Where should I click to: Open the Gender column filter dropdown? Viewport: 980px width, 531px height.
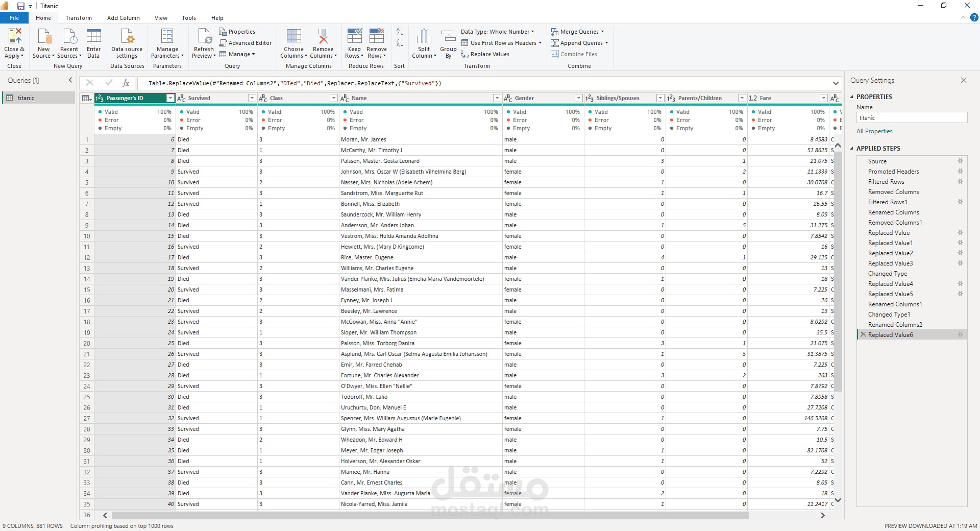pyautogui.click(x=578, y=98)
